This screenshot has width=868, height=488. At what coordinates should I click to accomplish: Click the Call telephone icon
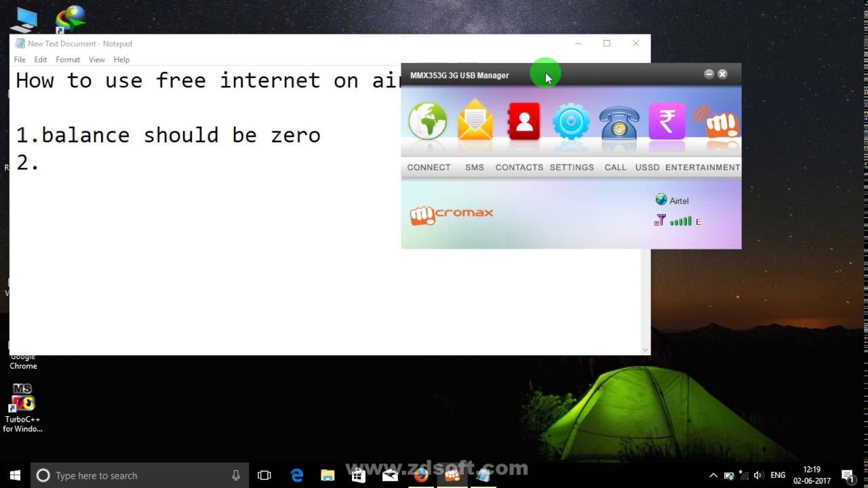[618, 123]
